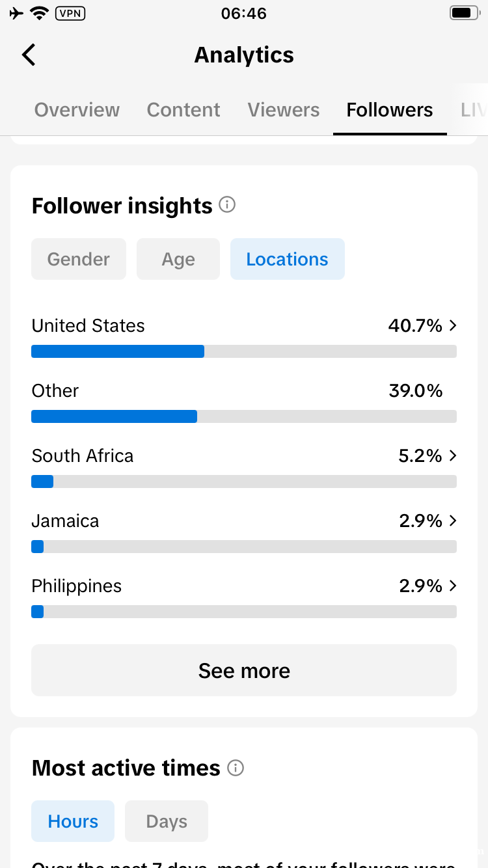Select the Age filter chip
Viewport: 488px width, 868px height.
(178, 259)
